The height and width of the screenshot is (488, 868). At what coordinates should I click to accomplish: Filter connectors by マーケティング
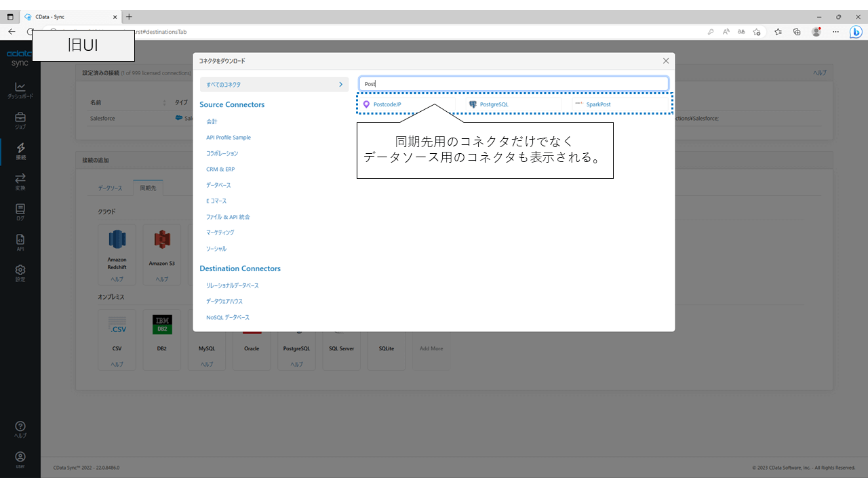coord(220,232)
